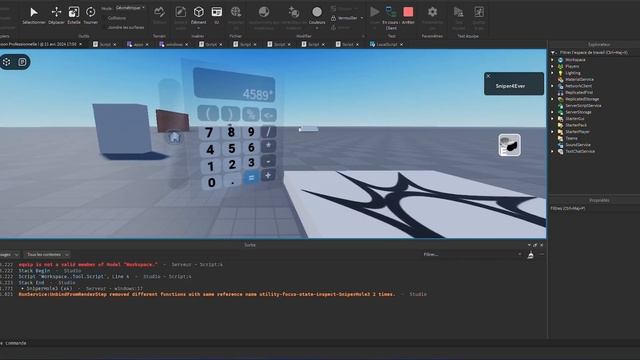This screenshot has width=640, height=360.
Task: Click the command bar input
Action: [273, 343]
